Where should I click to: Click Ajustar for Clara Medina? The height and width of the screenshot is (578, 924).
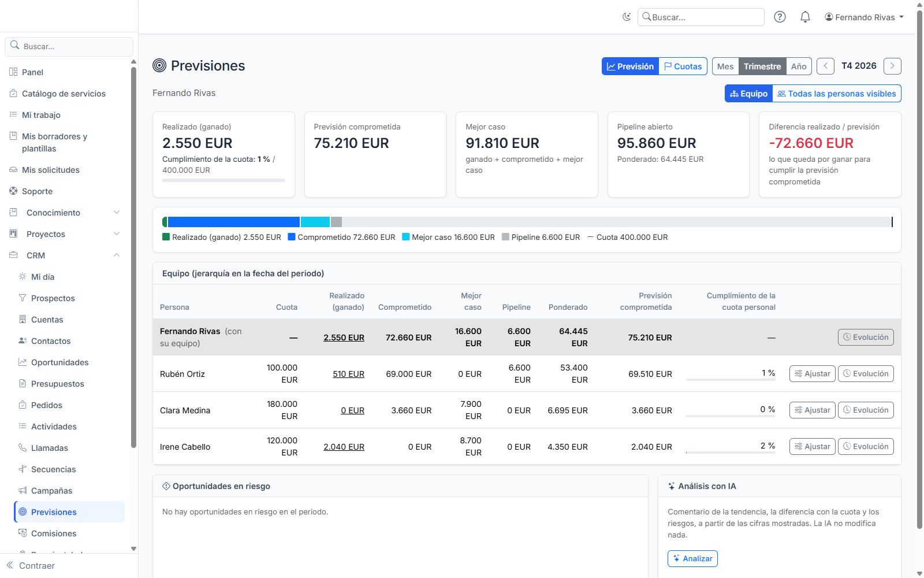click(812, 410)
